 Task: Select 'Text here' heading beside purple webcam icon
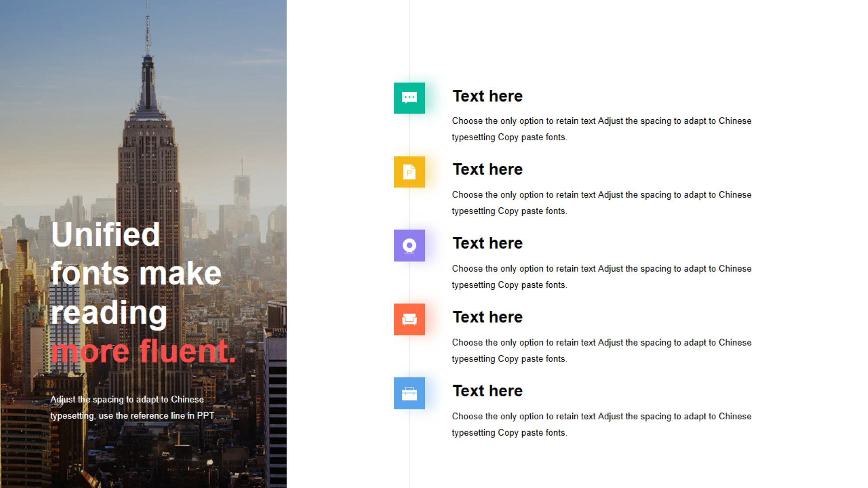[487, 244]
